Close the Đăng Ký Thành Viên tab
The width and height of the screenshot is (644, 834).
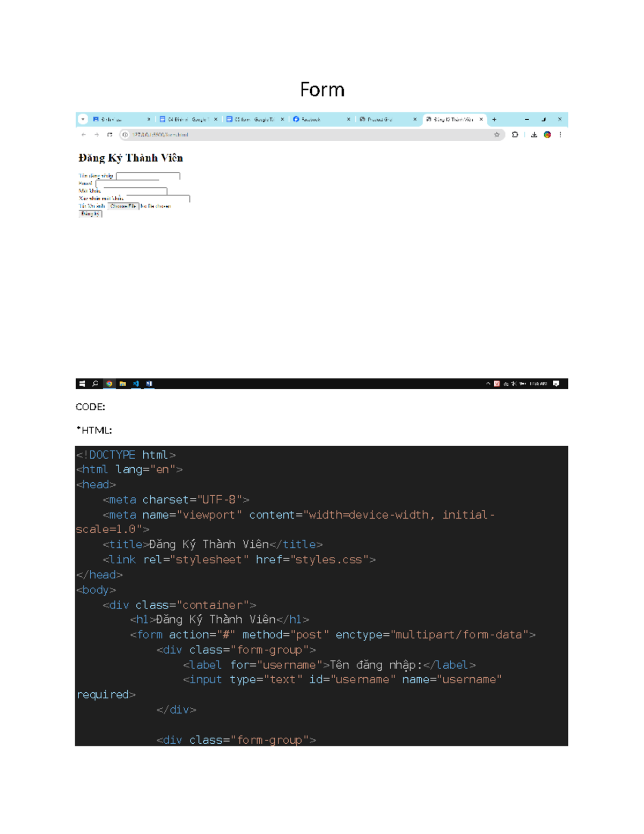click(x=481, y=119)
